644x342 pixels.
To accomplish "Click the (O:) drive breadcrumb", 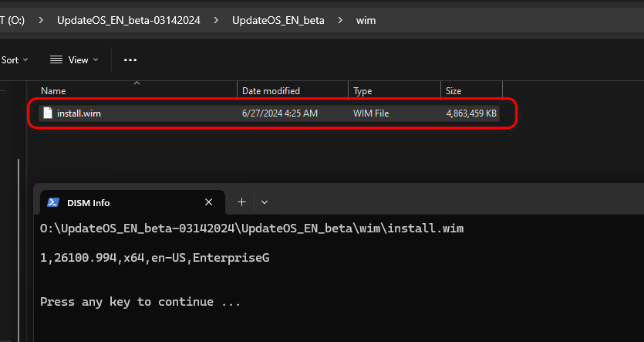I will tap(12, 21).
